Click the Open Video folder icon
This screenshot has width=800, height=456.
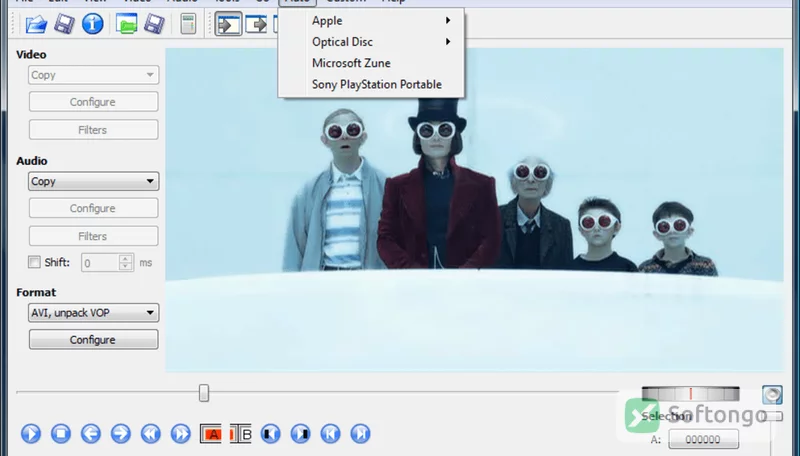[x=36, y=24]
